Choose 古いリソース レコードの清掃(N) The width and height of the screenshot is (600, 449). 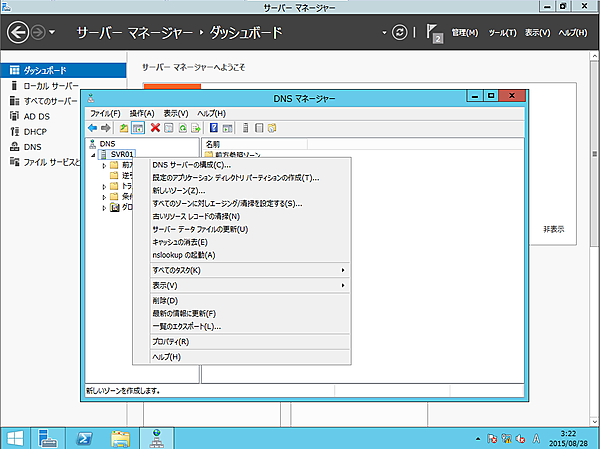(x=250, y=216)
